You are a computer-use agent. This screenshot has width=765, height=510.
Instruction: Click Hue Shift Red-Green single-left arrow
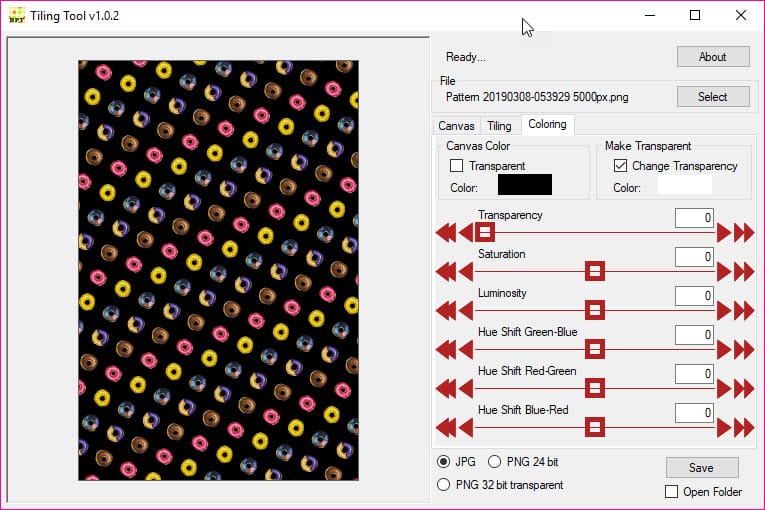point(466,389)
